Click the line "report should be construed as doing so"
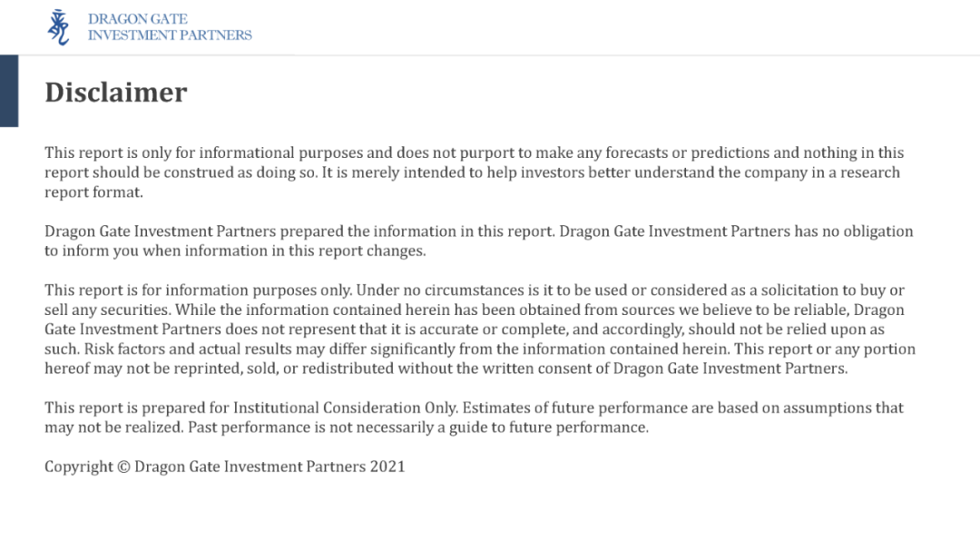 tap(472, 172)
